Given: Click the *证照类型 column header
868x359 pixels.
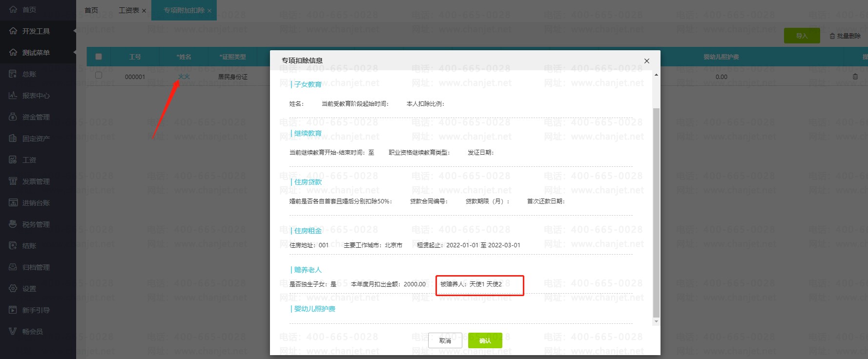Looking at the screenshot, I should pos(232,57).
